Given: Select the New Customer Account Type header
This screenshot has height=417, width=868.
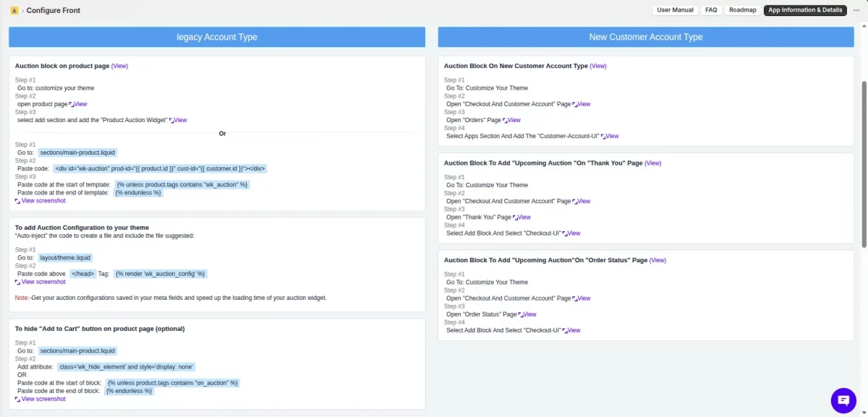Looking at the screenshot, I should click(x=646, y=37).
